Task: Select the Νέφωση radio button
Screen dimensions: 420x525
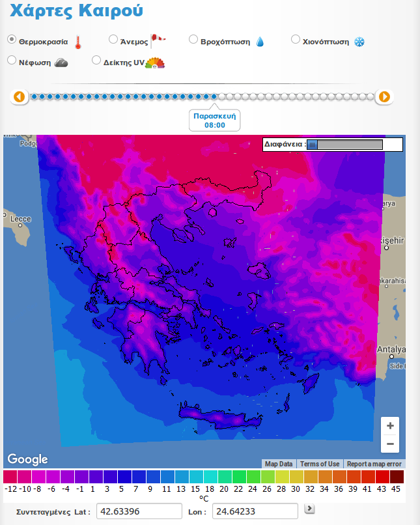Action: click(x=12, y=61)
